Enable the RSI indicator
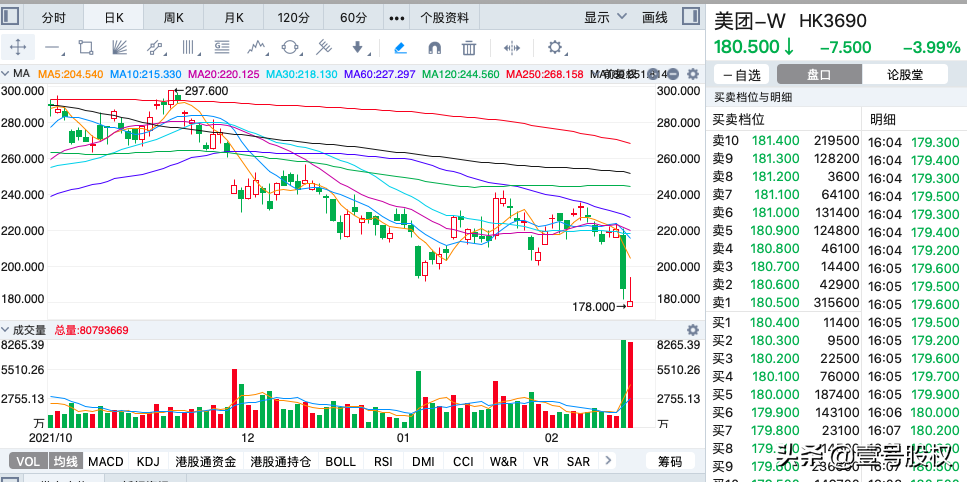The image size is (967, 482). pyautogui.click(x=384, y=461)
